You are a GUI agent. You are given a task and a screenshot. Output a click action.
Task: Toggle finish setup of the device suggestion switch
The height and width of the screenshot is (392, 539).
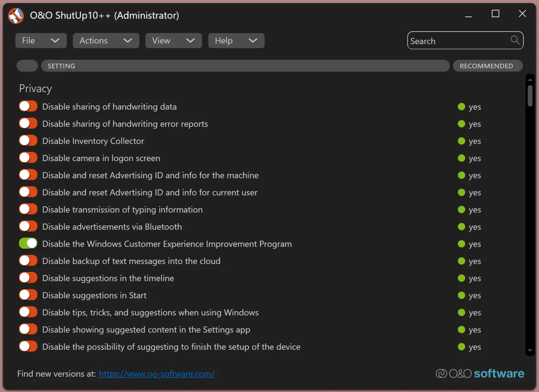[28, 346]
